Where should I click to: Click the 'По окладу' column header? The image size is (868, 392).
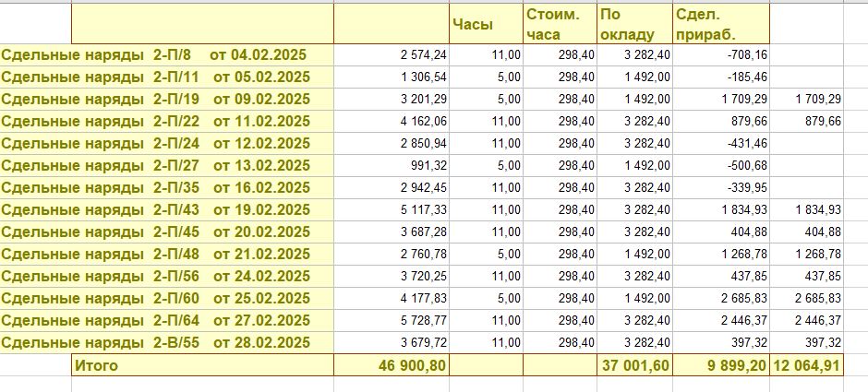pos(635,24)
